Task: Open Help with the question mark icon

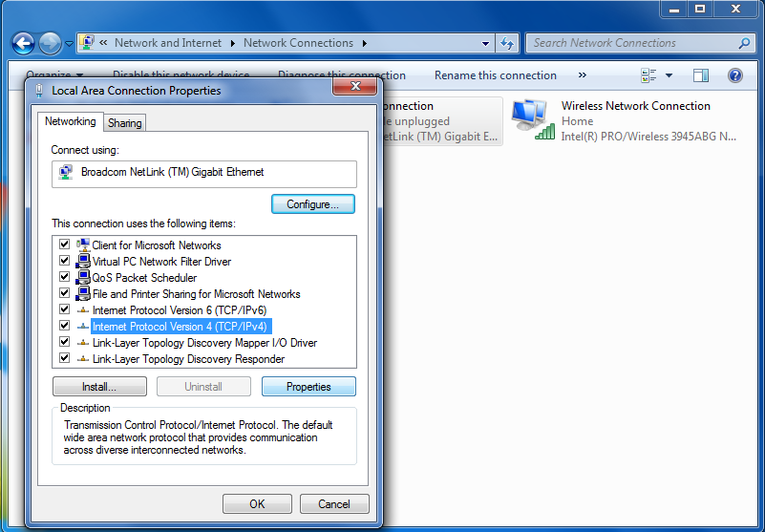Action: [734, 75]
